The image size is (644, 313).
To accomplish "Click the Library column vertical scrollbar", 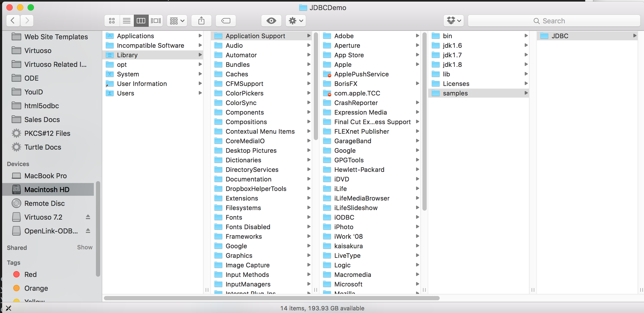I will [x=316, y=86].
